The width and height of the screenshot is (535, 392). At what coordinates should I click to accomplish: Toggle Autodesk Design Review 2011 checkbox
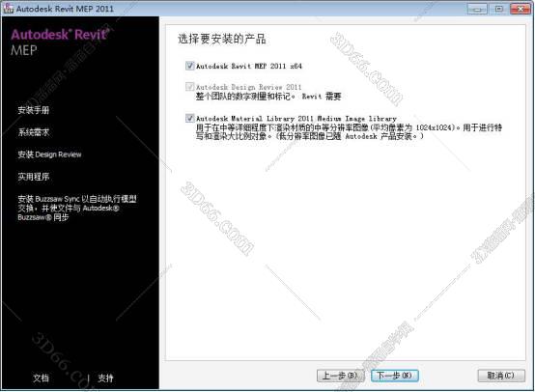click(x=189, y=86)
